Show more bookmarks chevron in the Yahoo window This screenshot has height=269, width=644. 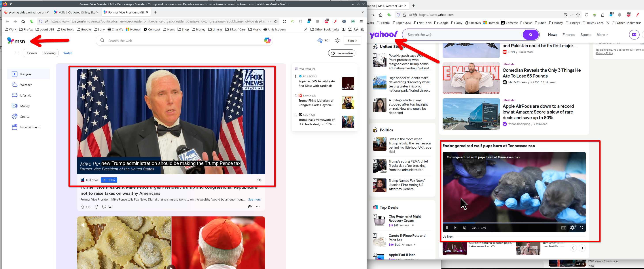click(x=608, y=23)
